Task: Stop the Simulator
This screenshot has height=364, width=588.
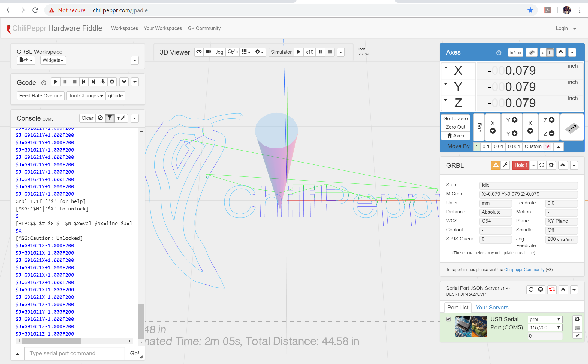Action: (x=330, y=52)
